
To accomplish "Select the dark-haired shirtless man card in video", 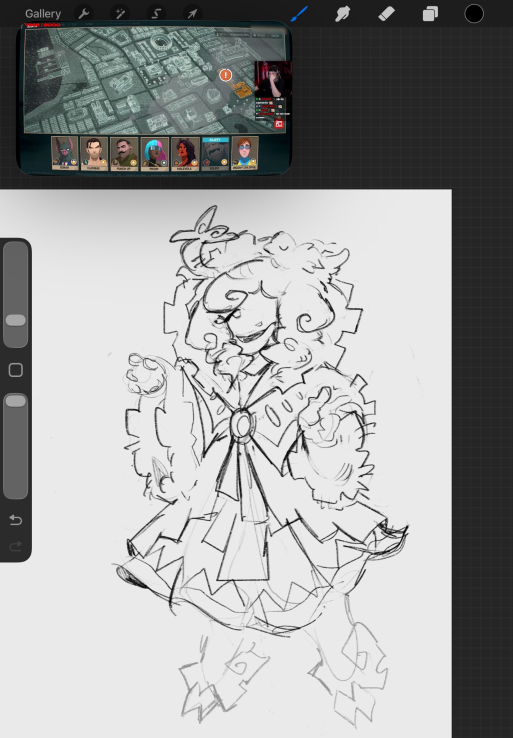I will 94,153.
